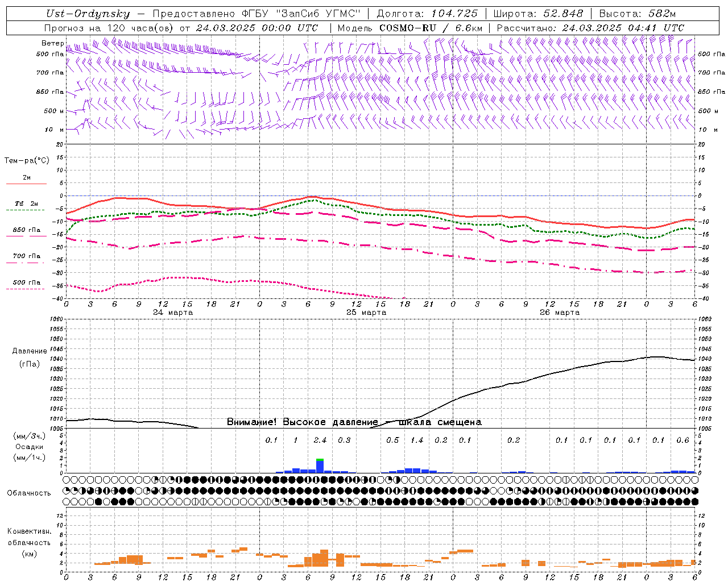The height and width of the screenshot is (582, 728).
Task: Click the 'Осадки' precipitation label
Action: click(30, 447)
